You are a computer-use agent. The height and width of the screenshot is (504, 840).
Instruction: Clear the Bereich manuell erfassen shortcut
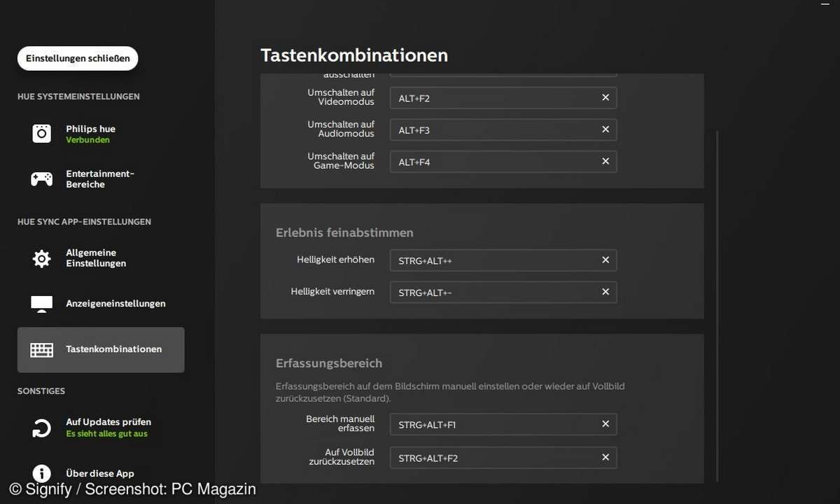point(605,424)
